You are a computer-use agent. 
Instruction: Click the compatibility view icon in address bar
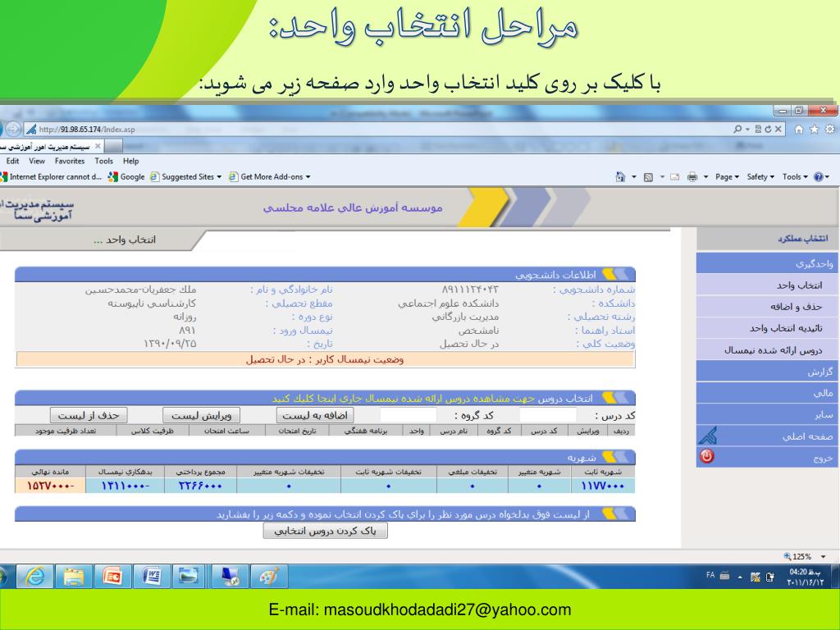(758, 129)
